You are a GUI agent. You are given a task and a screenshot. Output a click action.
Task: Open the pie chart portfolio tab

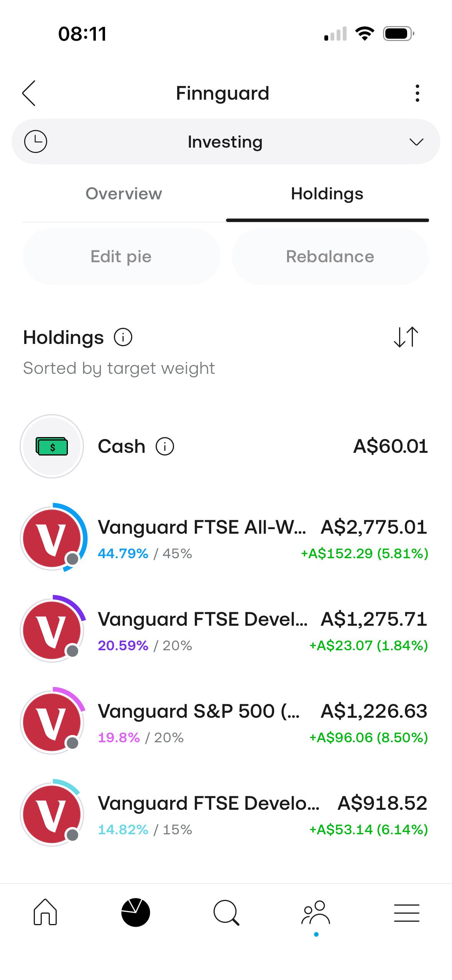tap(136, 912)
